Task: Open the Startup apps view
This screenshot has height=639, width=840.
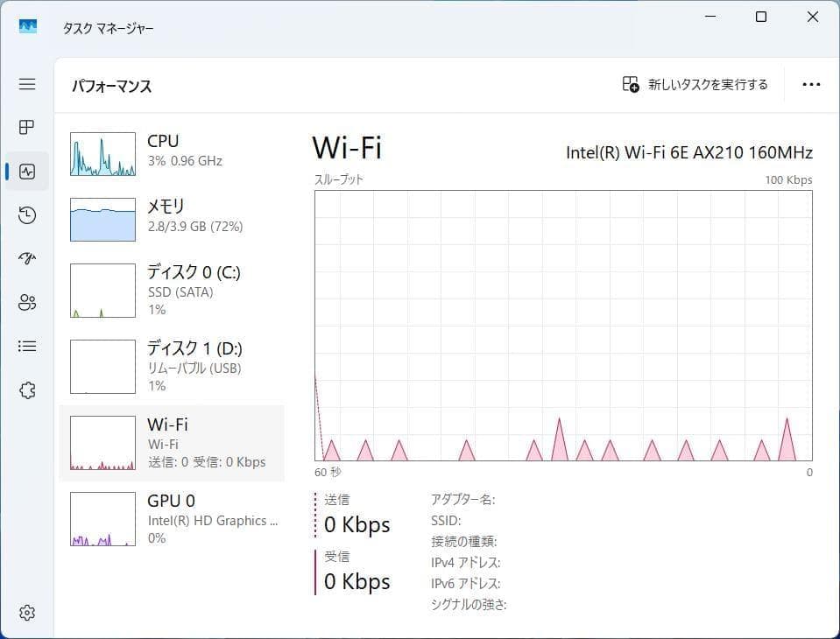Action: [x=26, y=258]
